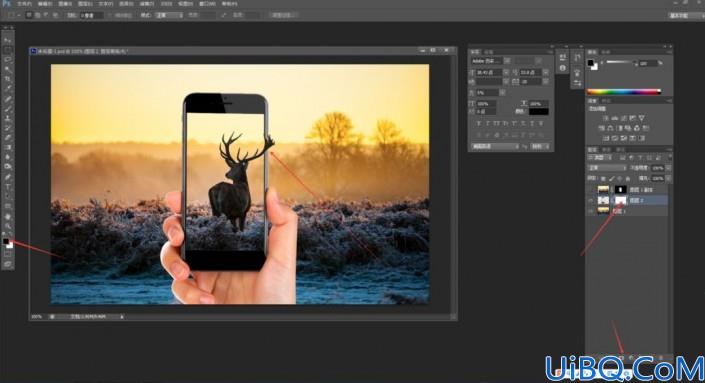Toggle lock transparent pixels in Layers panel
Viewport: 705px width, 383px height.
click(x=603, y=178)
